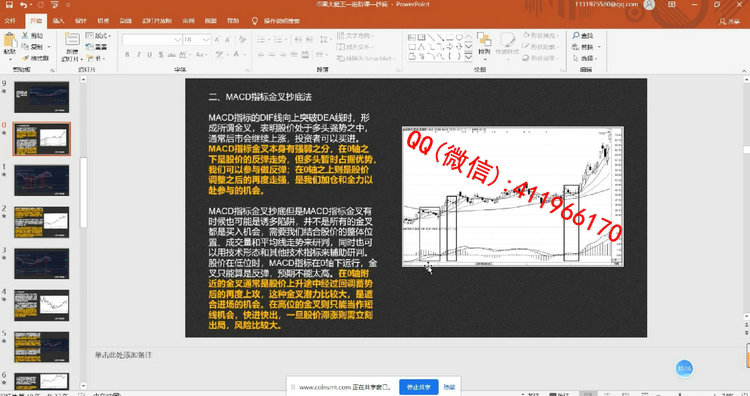This screenshot has height=396, width=750.
Task: Open the font color dropdown arrow
Action: (x=244, y=55)
